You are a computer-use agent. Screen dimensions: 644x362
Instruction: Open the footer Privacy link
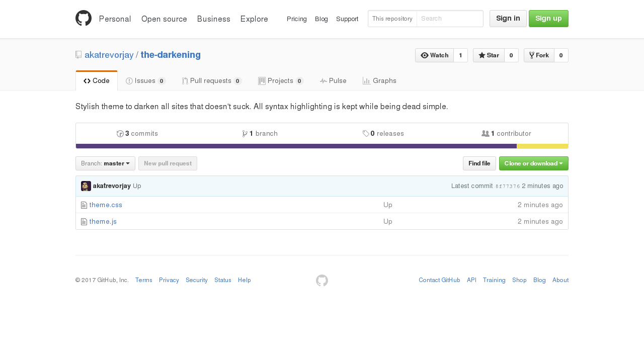pyautogui.click(x=169, y=281)
